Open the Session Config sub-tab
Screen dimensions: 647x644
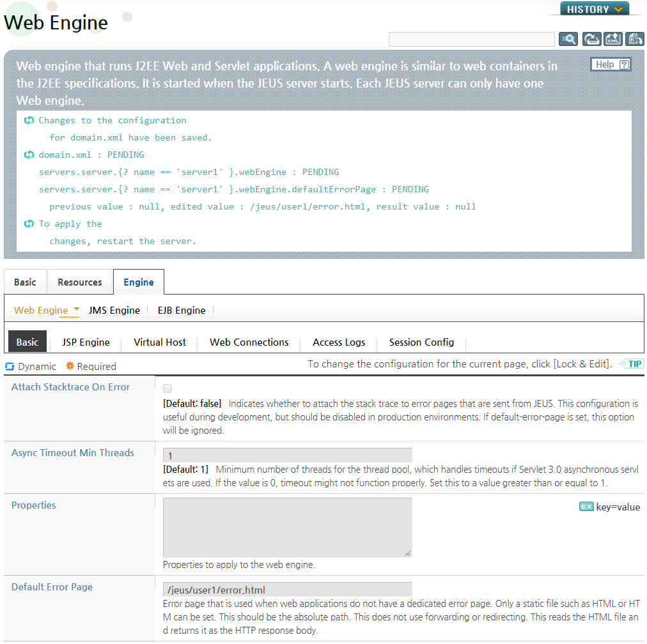tap(421, 342)
